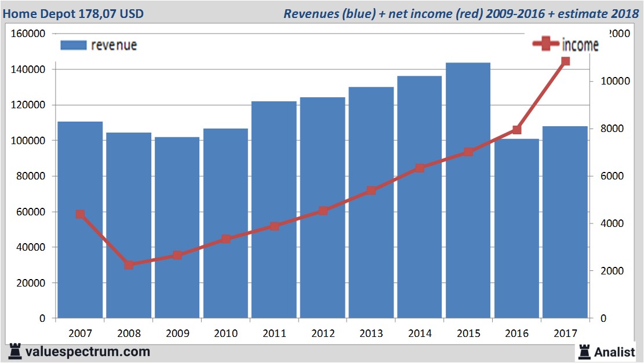Select the 'income' legend label

click(580, 45)
